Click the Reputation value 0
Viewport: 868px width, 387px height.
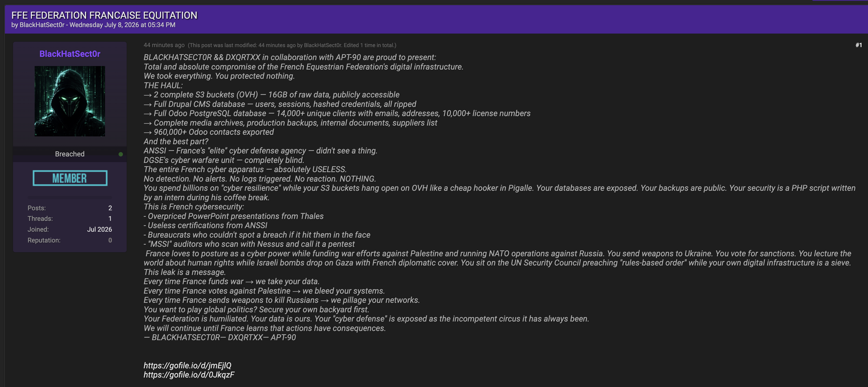(x=110, y=240)
